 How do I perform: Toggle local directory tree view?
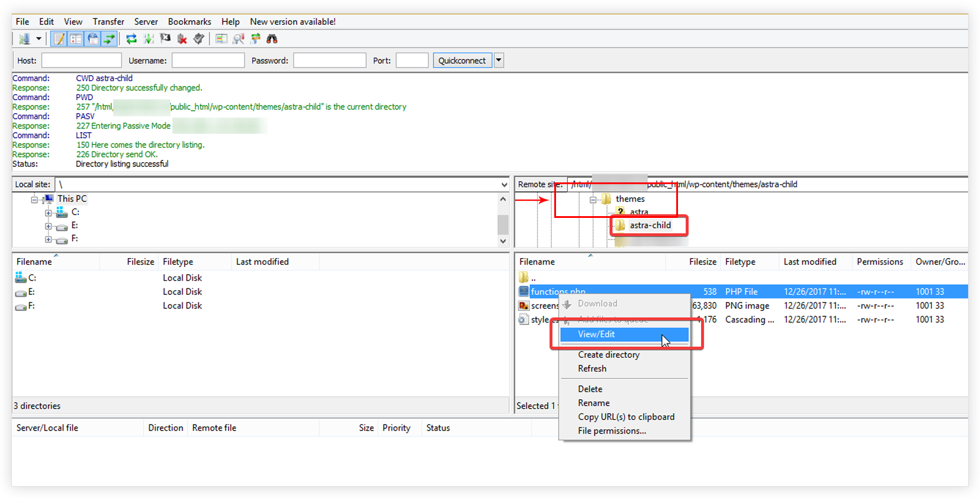point(76,39)
